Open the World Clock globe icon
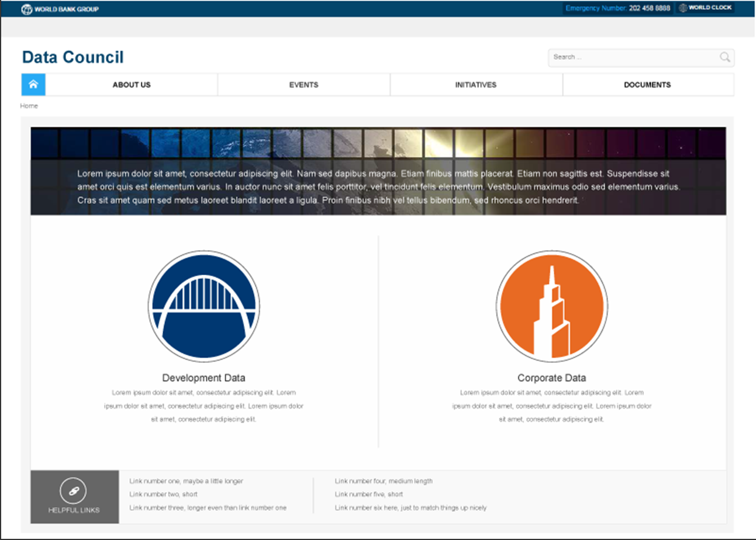This screenshot has height=540, width=756. tap(682, 8)
